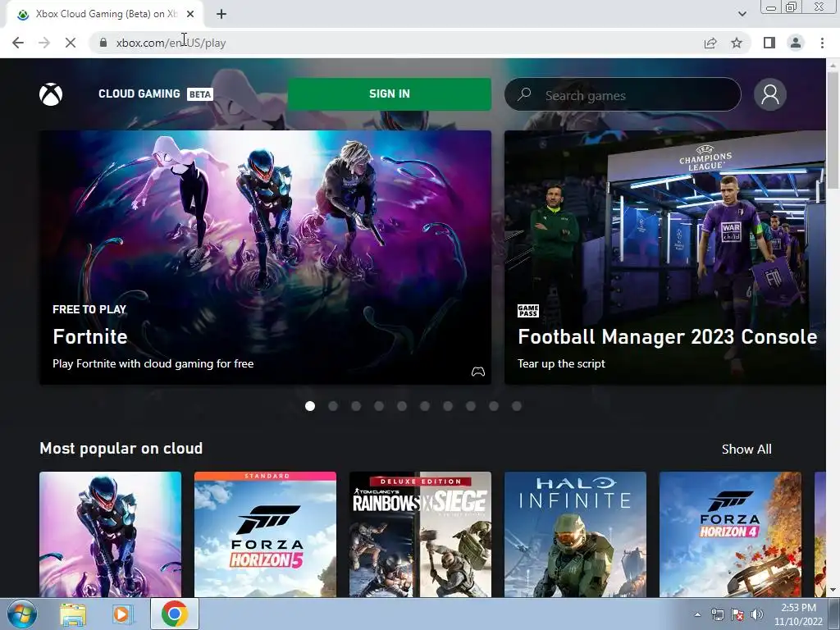Select the sixth carousel dot
840x630 pixels.
pos(425,406)
